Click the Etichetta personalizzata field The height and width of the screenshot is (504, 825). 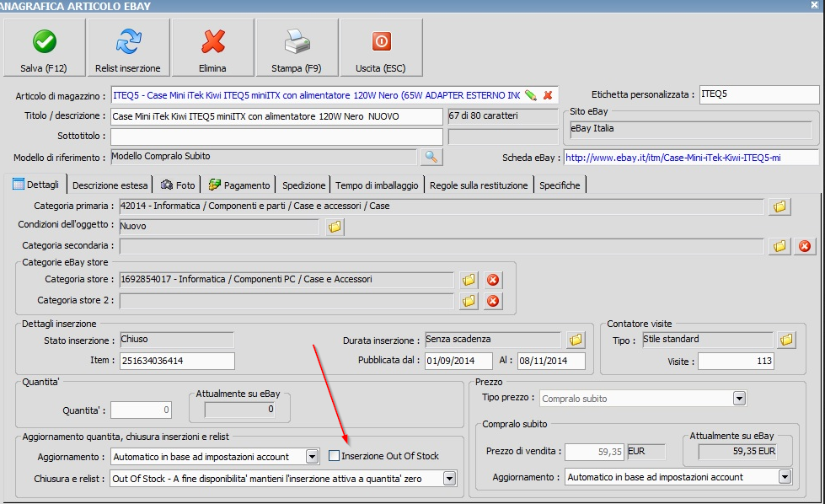pyautogui.click(x=758, y=94)
